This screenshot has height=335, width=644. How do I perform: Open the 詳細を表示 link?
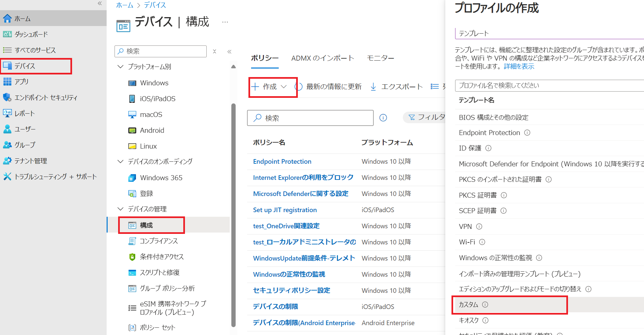(519, 66)
